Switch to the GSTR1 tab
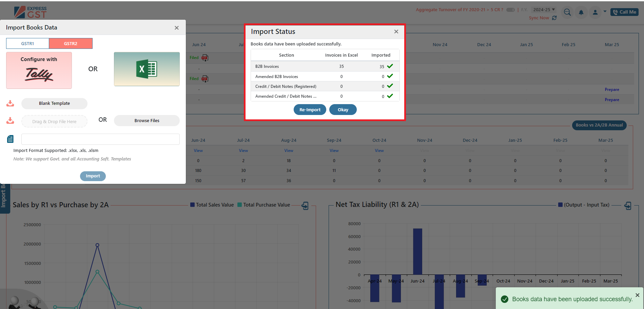This screenshot has width=644, height=309. (27, 43)
